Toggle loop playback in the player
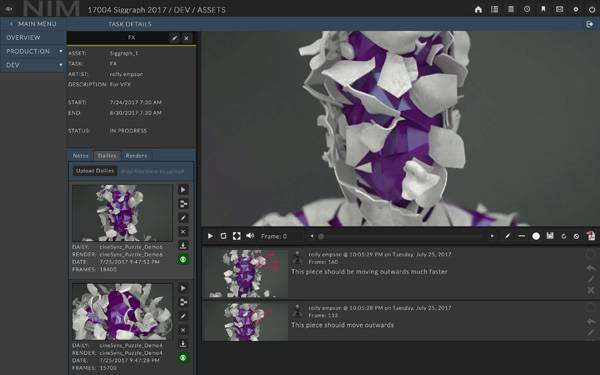Screen dimensions: 600x375 (223, 236)
